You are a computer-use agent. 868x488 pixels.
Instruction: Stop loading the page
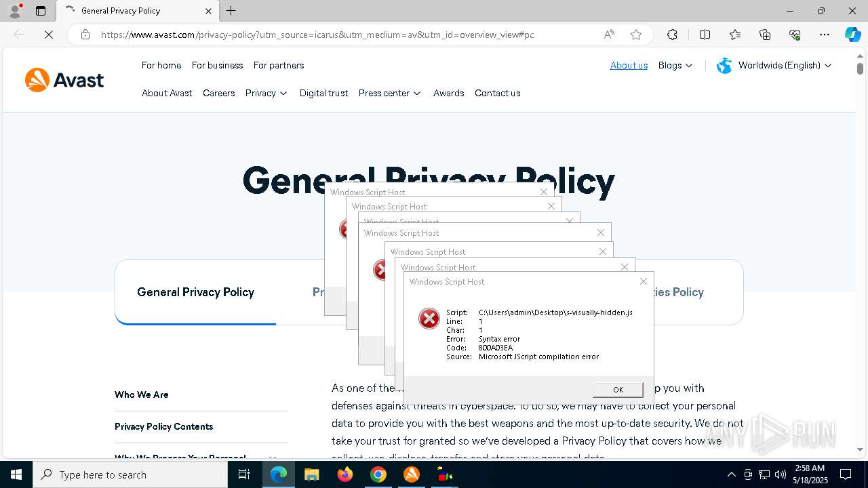click(49, 35)
